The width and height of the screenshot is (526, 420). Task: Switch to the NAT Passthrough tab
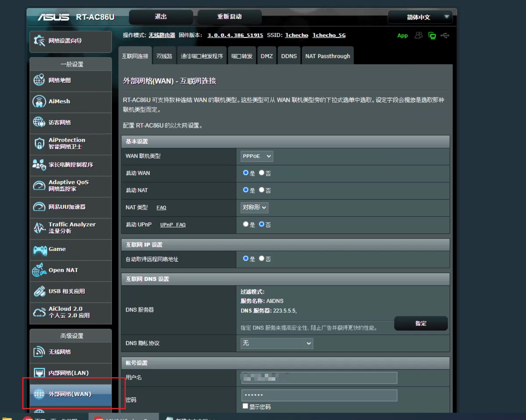click(x=328, y=56)
